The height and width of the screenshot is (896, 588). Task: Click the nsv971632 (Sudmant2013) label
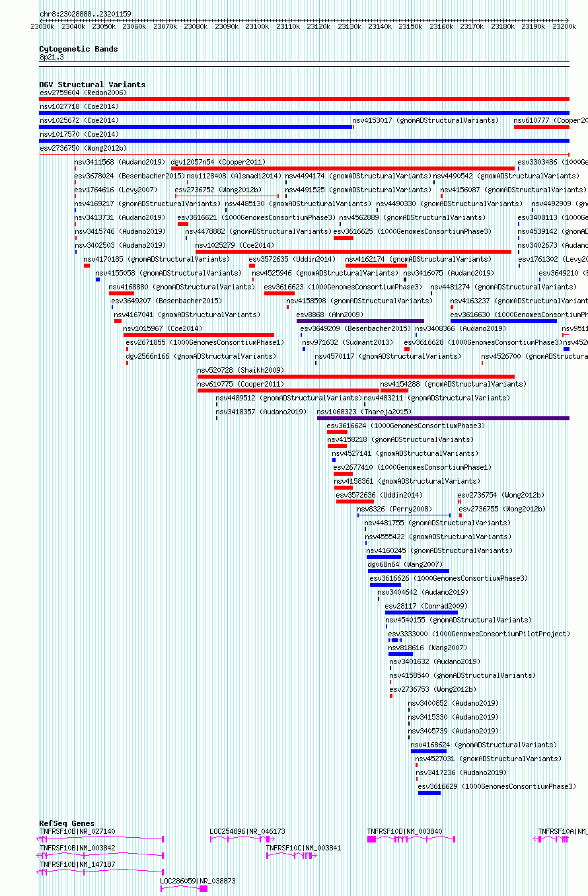point(348,342)
